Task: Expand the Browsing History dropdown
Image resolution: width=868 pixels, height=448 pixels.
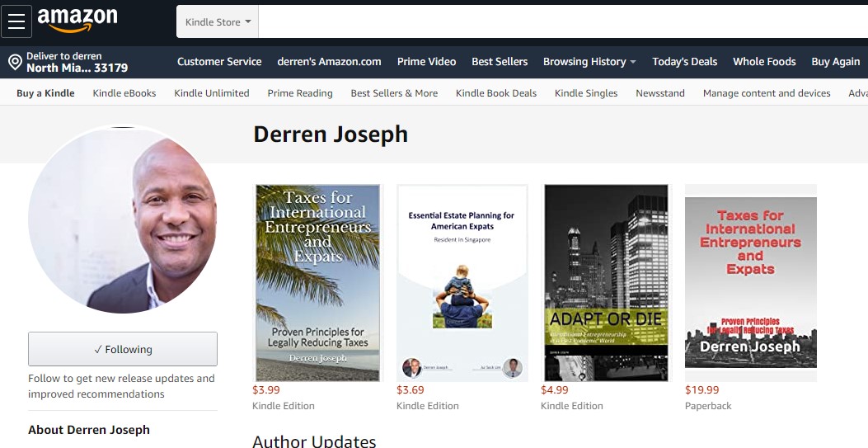Action: pos(589,62)
